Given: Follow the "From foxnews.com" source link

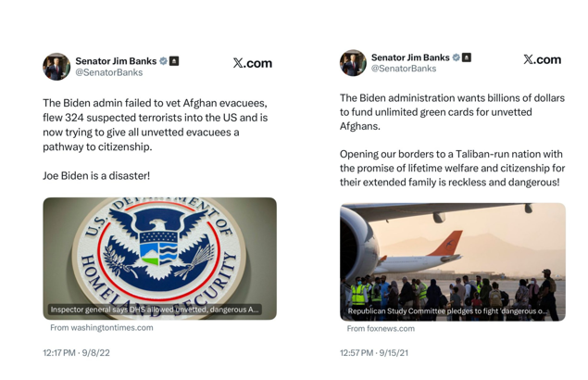Looking at the screenshot, I should click(381, 328).
